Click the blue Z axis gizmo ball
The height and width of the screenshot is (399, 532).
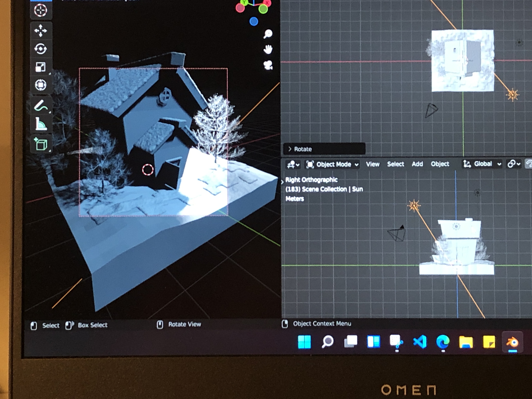[x=254, y=21]
